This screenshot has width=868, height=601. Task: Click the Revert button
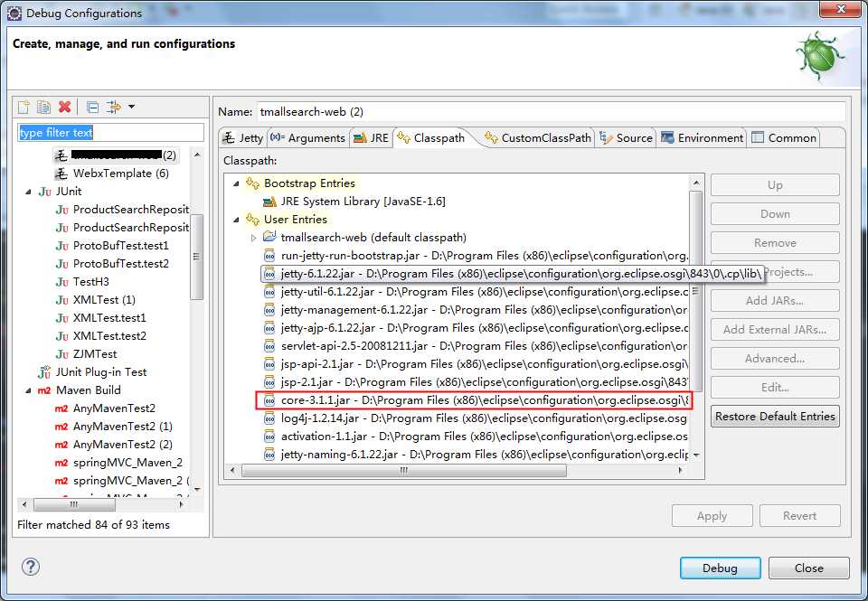click(x=800, y=516)
